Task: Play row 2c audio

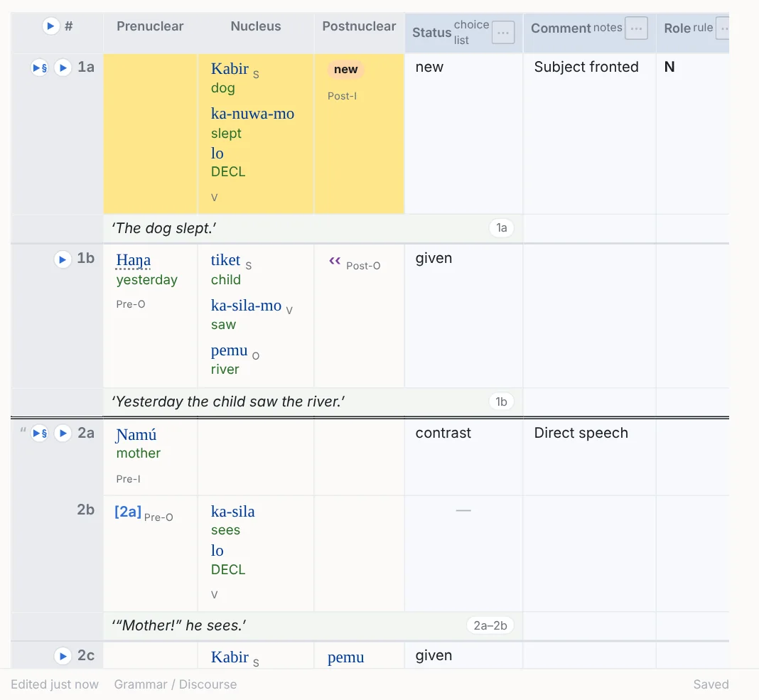Action: tap(63, 656)
